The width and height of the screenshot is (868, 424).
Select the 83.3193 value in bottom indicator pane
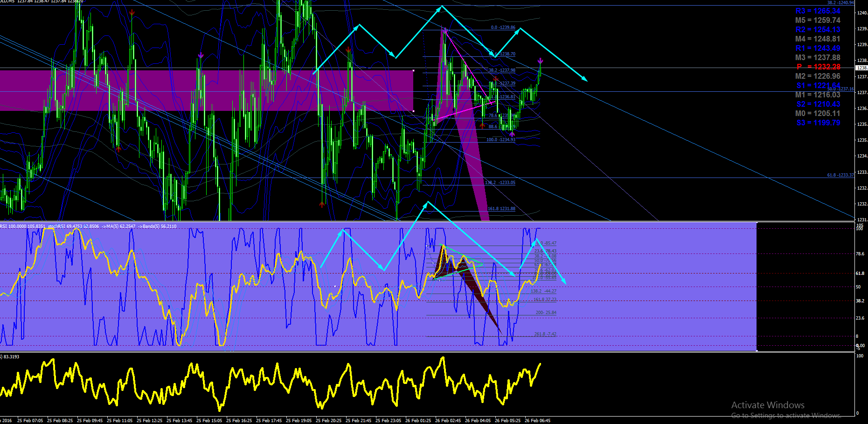pyautogui.click(x=11, y=357)
